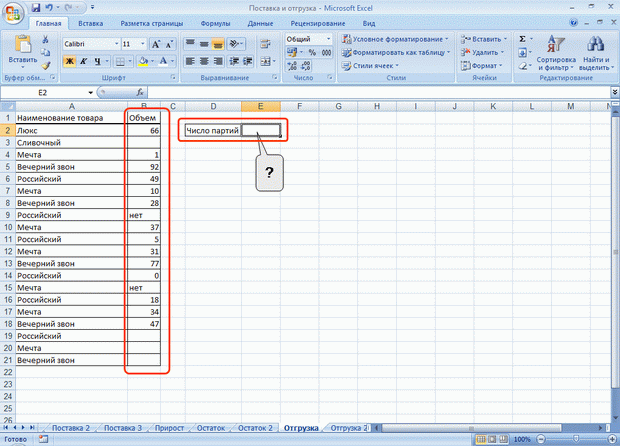The width and height of the screenshot is (620, 446).
Task: Open Вставить cells dropdown
Action: (x=484, y=39)
